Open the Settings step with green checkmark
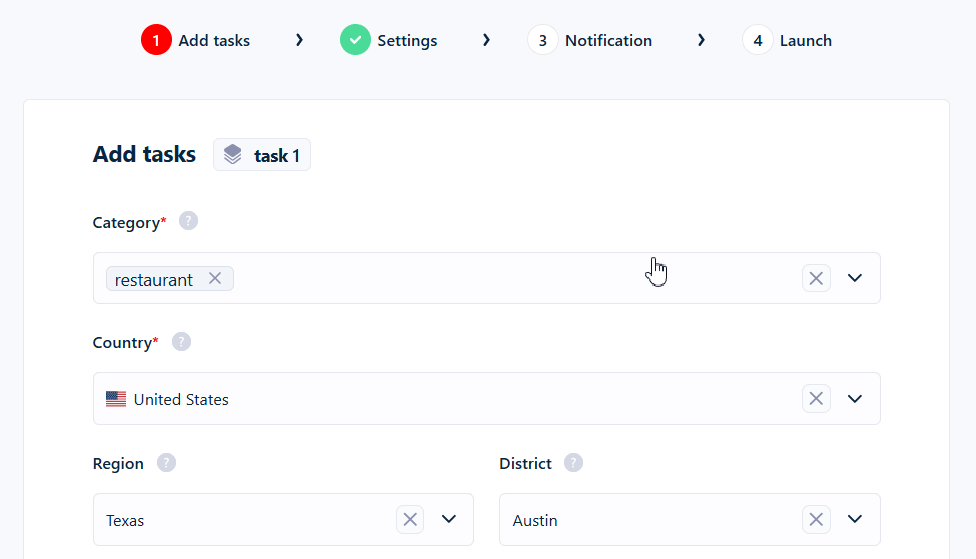The height and width of the screenshot is (559, 976). tap(388, 40)
